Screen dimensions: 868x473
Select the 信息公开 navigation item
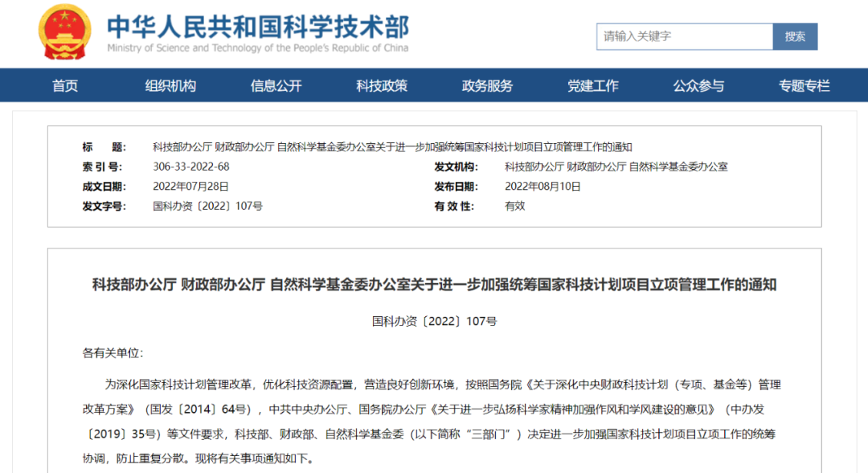(x=276, y=85)
